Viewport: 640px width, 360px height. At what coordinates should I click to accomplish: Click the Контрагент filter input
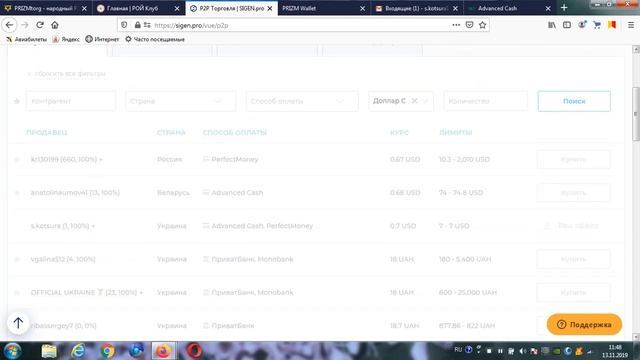[71, 101]
